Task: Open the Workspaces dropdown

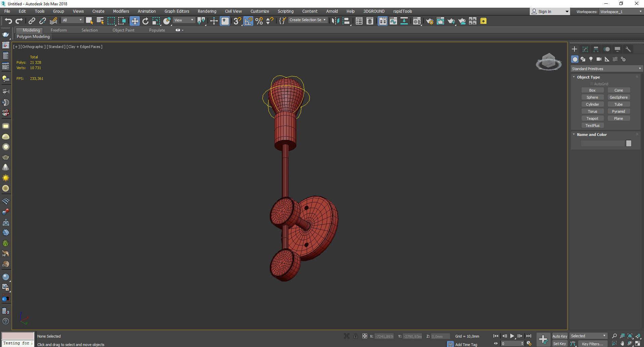Action: (x=621, y=12)
